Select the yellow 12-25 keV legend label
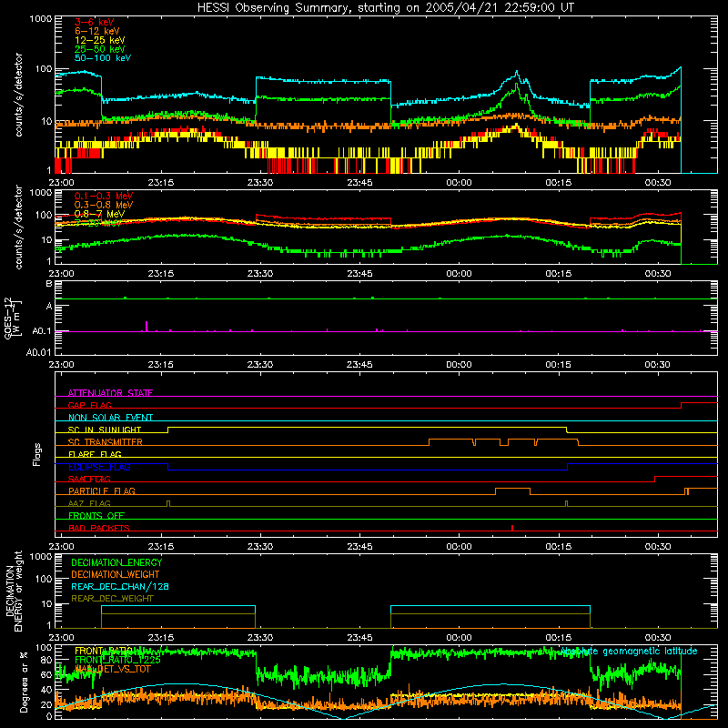Image resolution: width=728 pixels, height=728 pixels. click(100, 40)
